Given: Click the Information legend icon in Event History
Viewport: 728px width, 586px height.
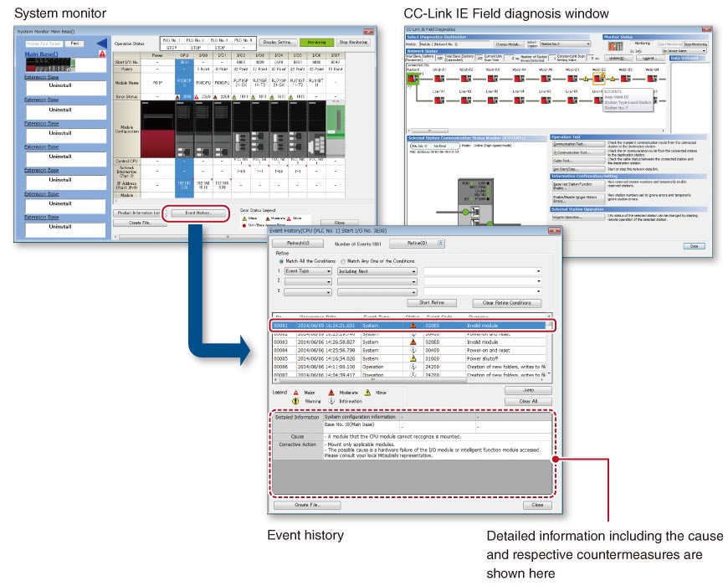Looking at the screenshot, I should [331, 400].
